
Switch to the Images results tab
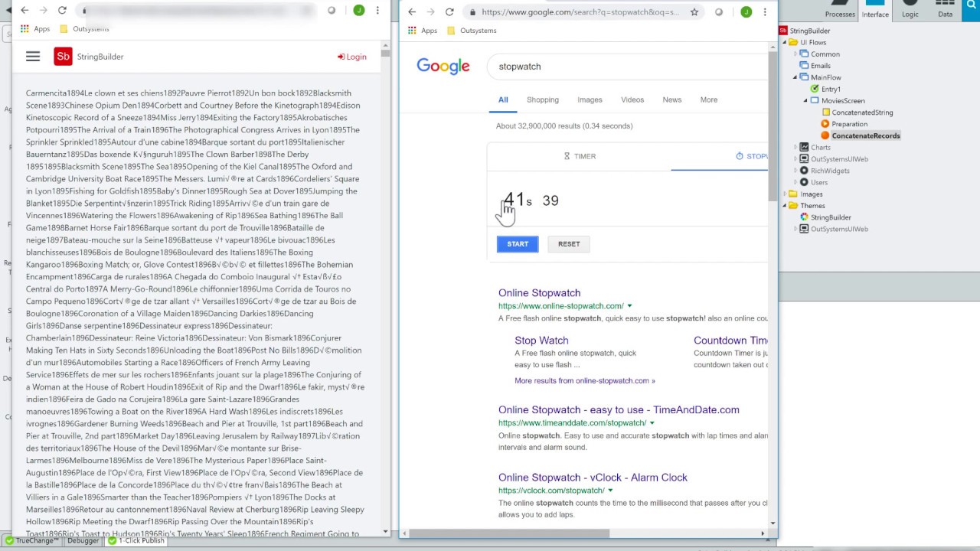click(x=590, y=100)
